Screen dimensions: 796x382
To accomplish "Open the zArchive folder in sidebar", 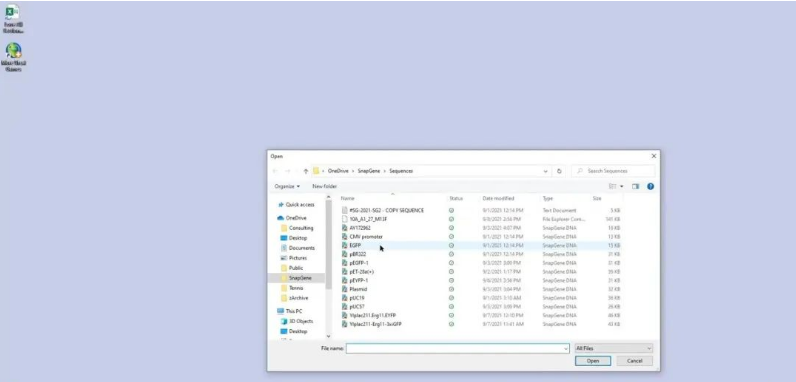I will pyautogui.click(x=298, y=298).
